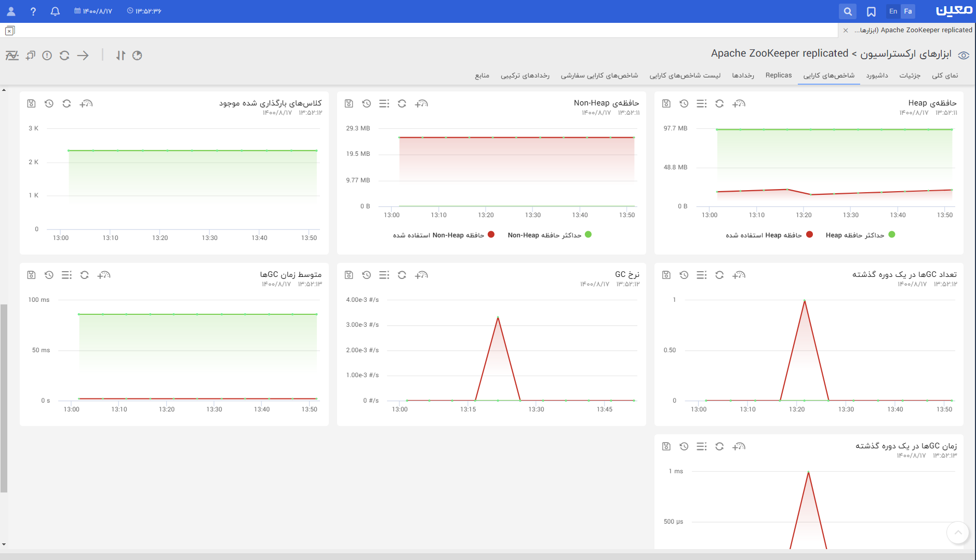The image size is (976, 560).
Task: Save the loaded classes chart
Action: point(31,103)
